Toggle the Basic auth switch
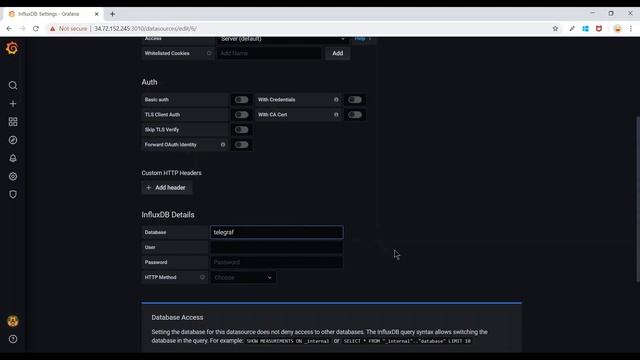 point(241,100)
